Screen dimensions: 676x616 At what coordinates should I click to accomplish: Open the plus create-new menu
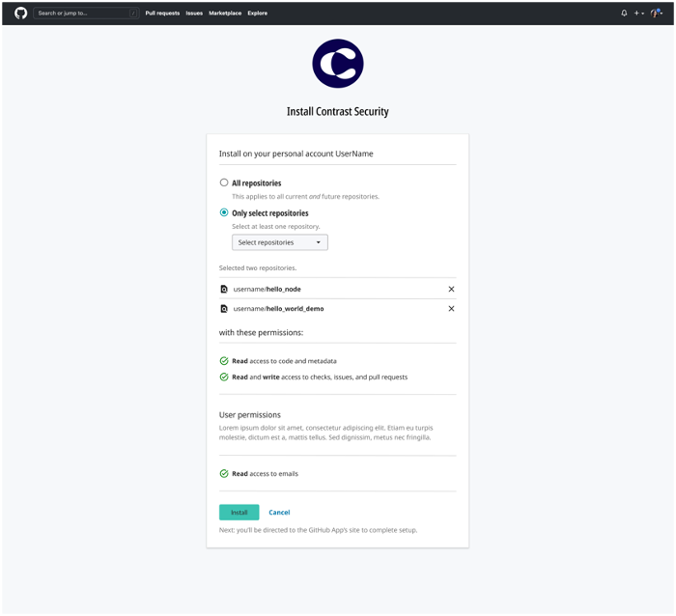639,13
